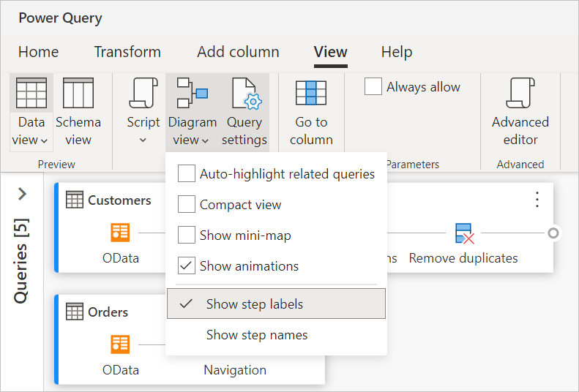Click the OData step icon in Orders
This screenshot has height=392, width=579.
(121, 344)
